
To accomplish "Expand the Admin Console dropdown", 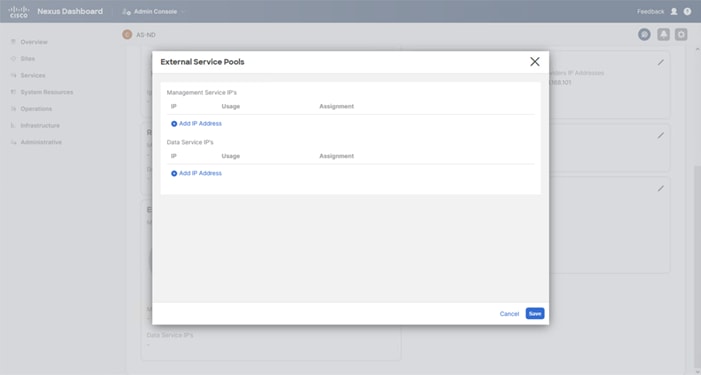I will point(153,12).
